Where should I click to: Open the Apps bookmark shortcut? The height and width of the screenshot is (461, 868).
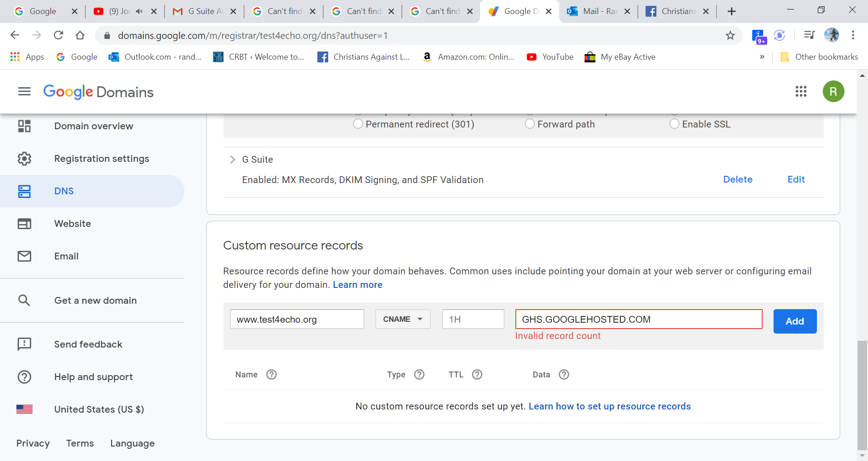click(x=27, y=57)
